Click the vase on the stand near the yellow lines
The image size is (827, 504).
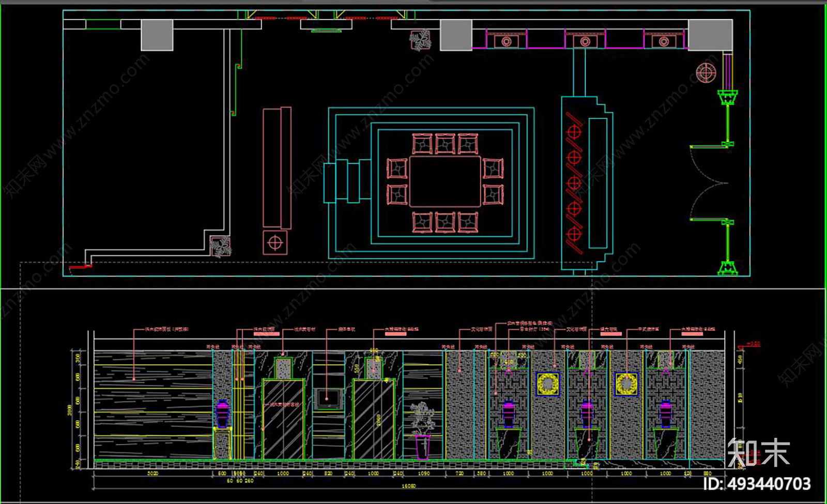[x=222, y=414]
